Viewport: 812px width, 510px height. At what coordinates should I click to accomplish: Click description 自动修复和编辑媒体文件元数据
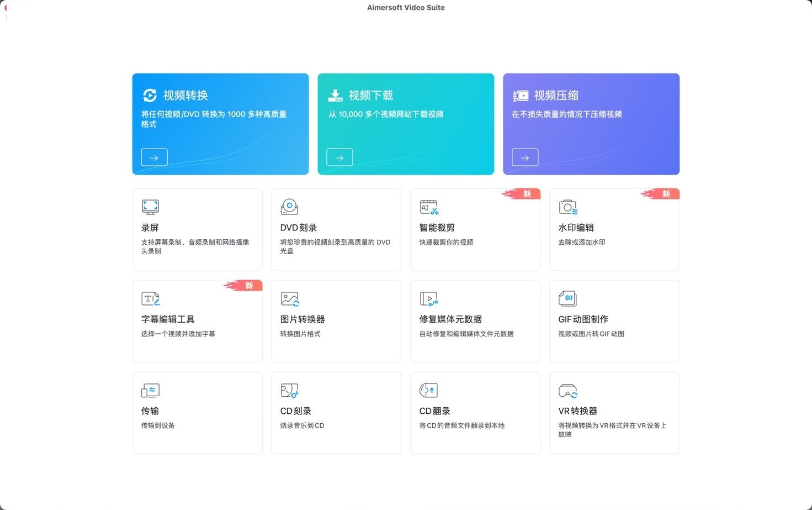(x=466, y=334)
